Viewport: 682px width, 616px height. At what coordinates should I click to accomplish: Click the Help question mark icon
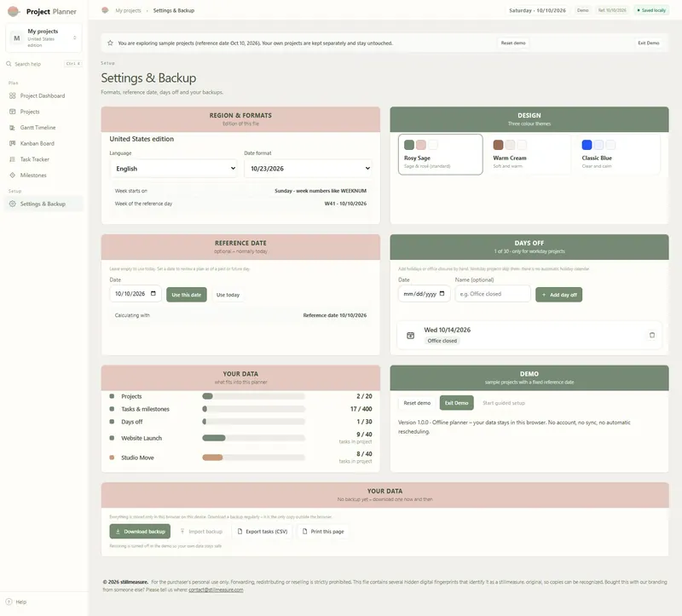coord(9,602)
